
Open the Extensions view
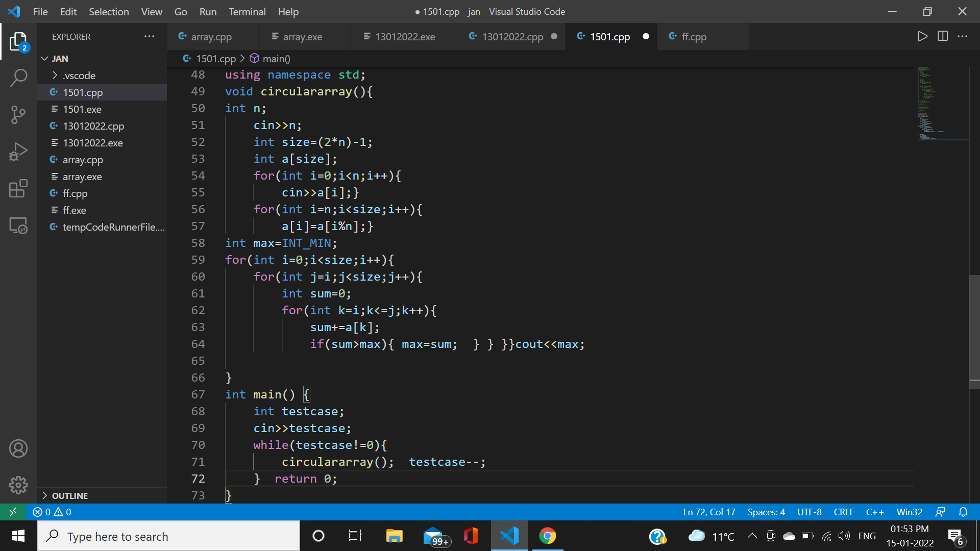(x=18, y=188)
